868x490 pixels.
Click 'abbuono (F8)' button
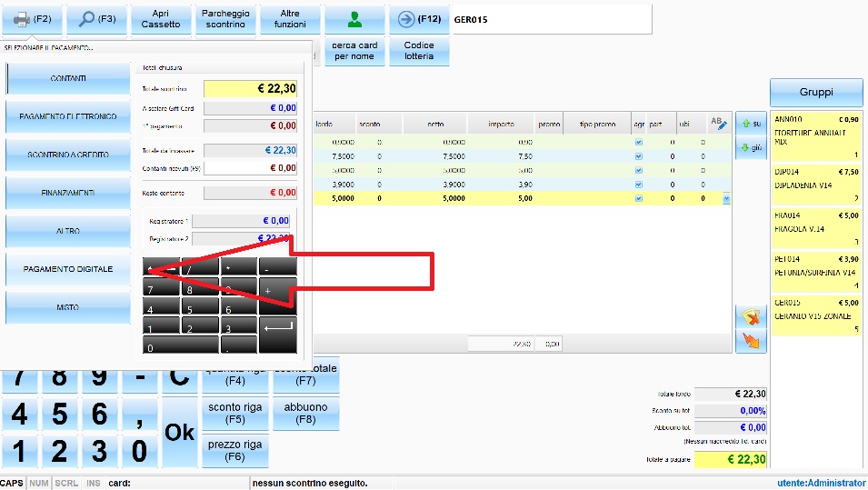[x=305, y=413]
